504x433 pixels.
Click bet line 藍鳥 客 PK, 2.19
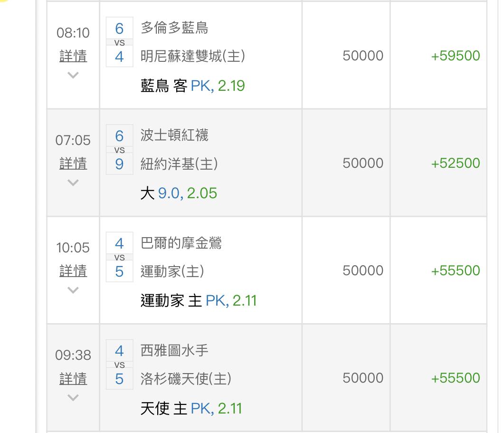point(192,86)
